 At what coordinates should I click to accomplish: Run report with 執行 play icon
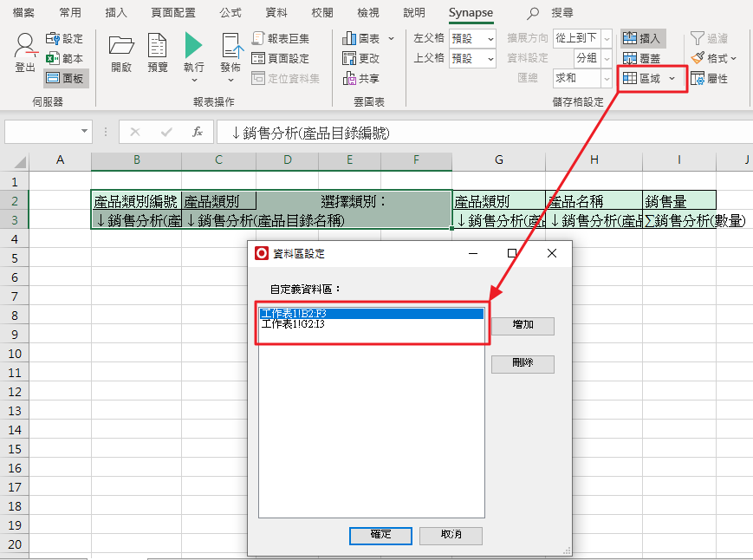[194, 48]
